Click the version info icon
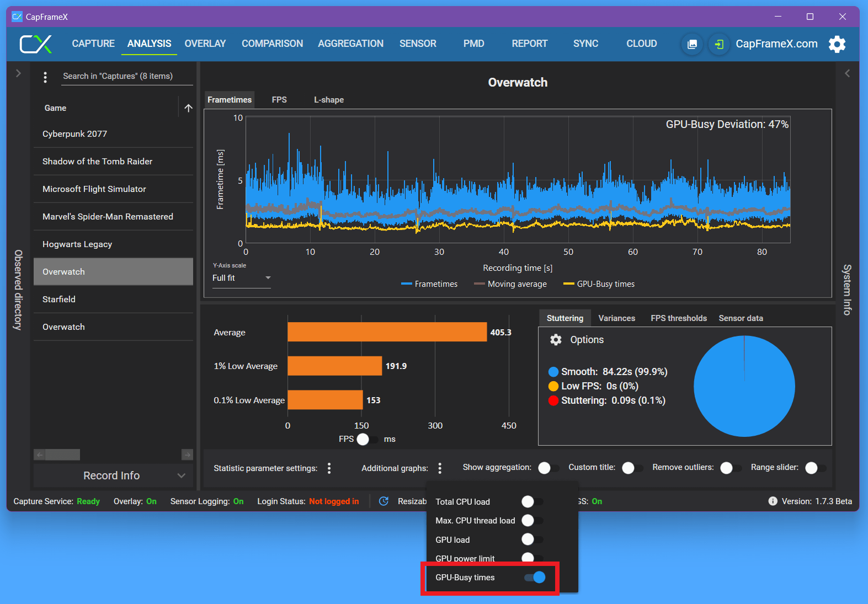This screenshot has height=604, width=868. pyautogui.click(x=773, y=501)
